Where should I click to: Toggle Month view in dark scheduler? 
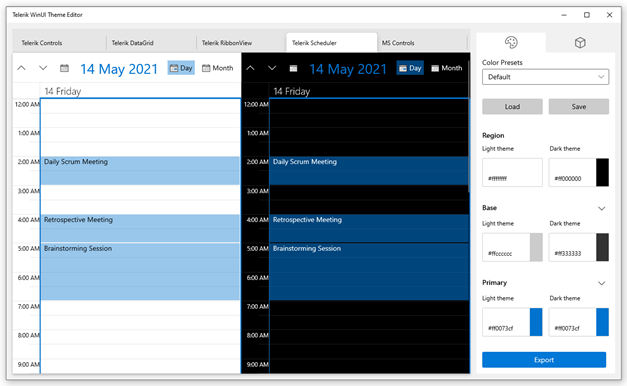coord(447,68)
